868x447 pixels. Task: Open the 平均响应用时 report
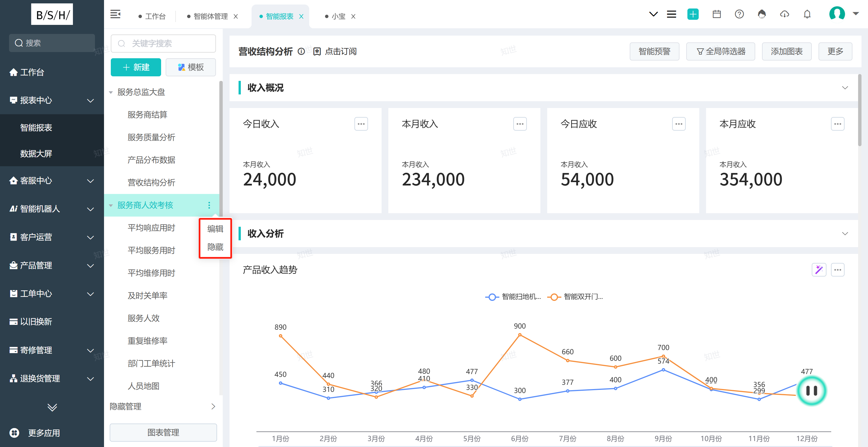click(x=151, y=228)
